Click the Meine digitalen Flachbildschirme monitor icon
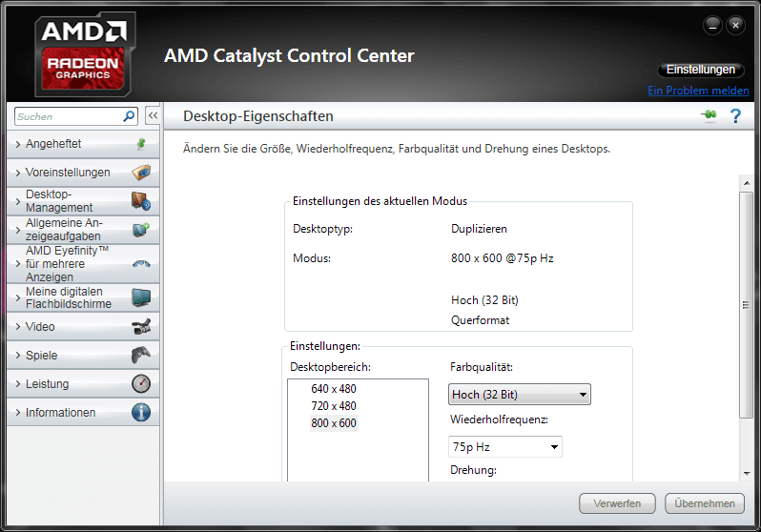Viewport: 761px width, 532px height. click(x=141, y=297)
